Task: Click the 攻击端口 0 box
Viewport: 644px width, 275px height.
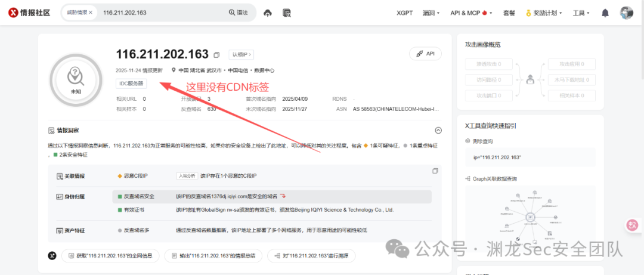Action: point(489,95)
